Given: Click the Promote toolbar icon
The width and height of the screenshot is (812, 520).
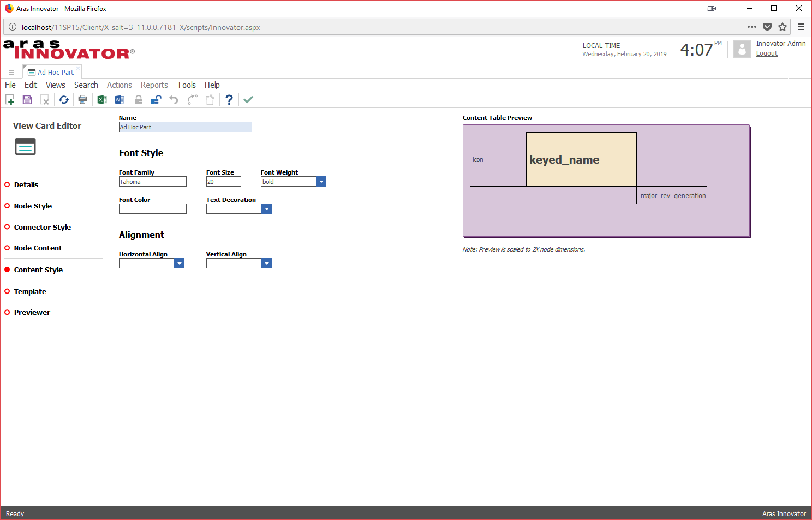Looking at the screenshot, I should (x=192, y=99).
